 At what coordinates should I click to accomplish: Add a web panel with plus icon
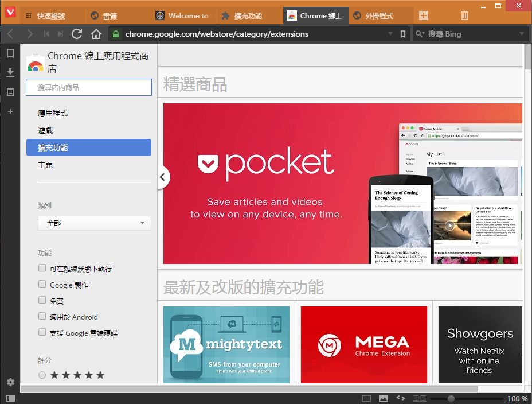[10, 111]
